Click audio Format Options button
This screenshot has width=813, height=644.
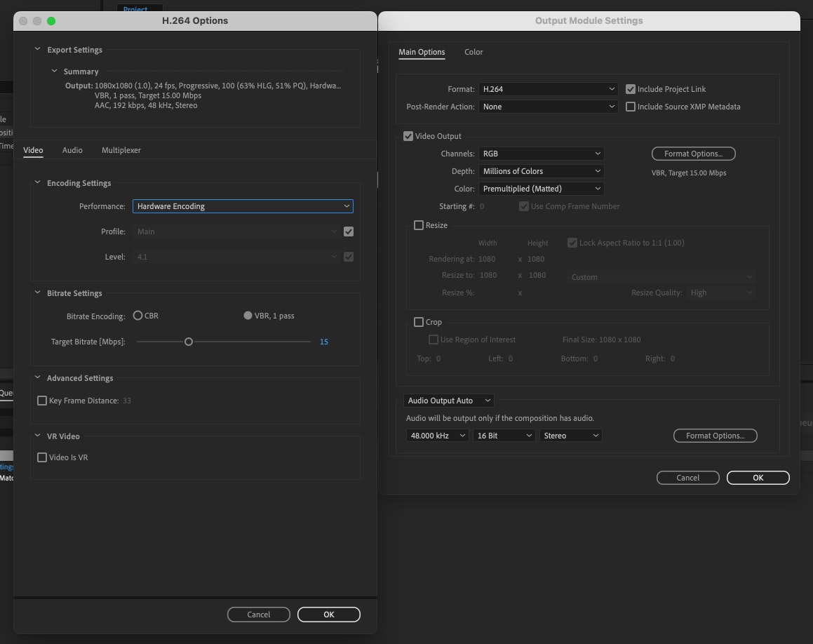point(715,436)
